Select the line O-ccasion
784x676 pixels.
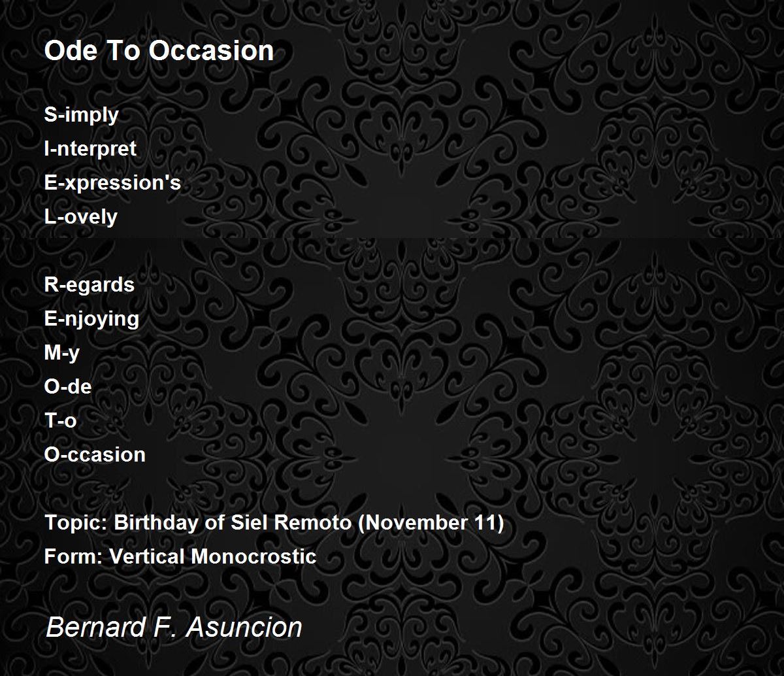(95, 455)
